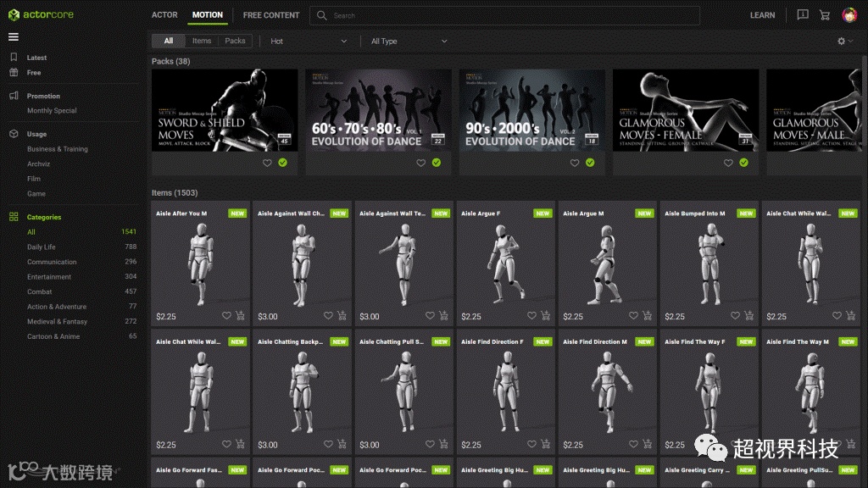Open the LEARN link
Viewport: 868px width, 488px height.
tap(762, 15)
